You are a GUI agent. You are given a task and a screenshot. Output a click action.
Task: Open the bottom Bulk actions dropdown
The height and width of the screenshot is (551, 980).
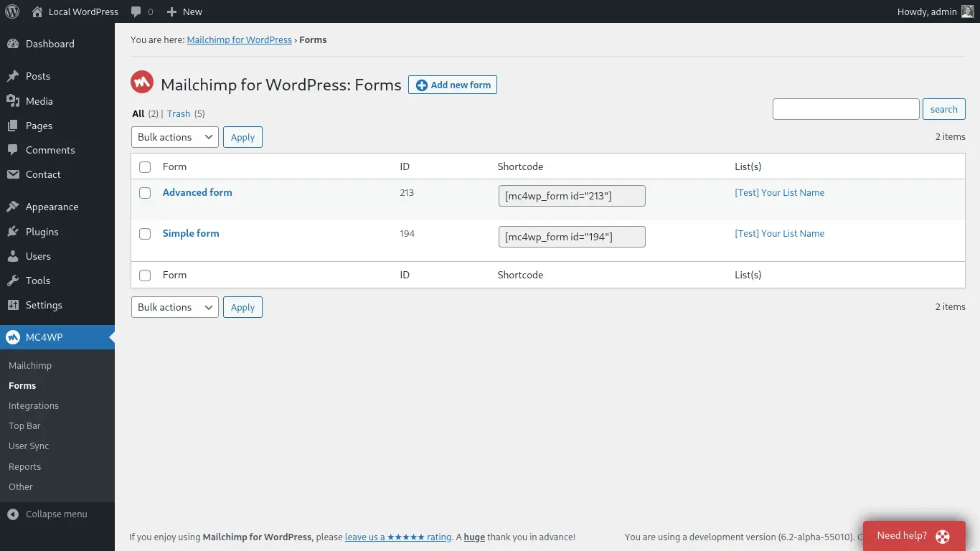point(174,307)
